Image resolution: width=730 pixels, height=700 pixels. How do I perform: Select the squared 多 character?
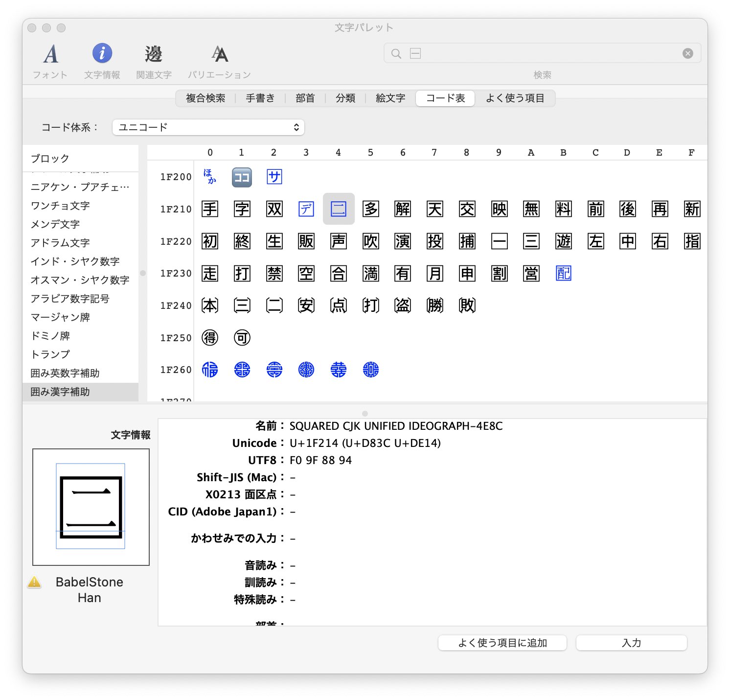[x=370, y=209]
